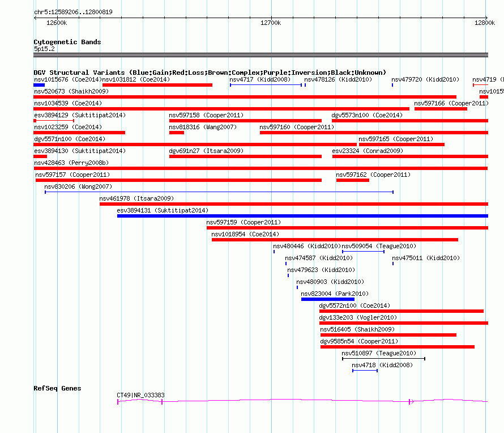The image size is (504, 433).
Task: Select the nsv830206 (Wong2007) label
Action: point(78,186)
